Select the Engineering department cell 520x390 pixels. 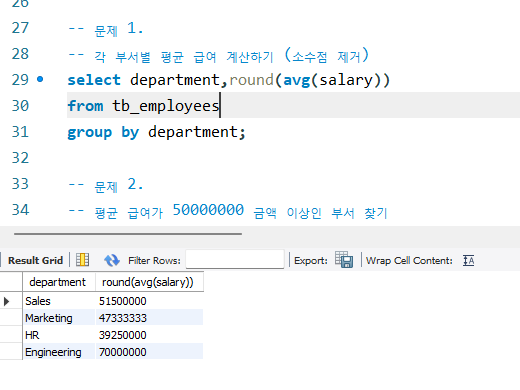click(x=59, y=352)
